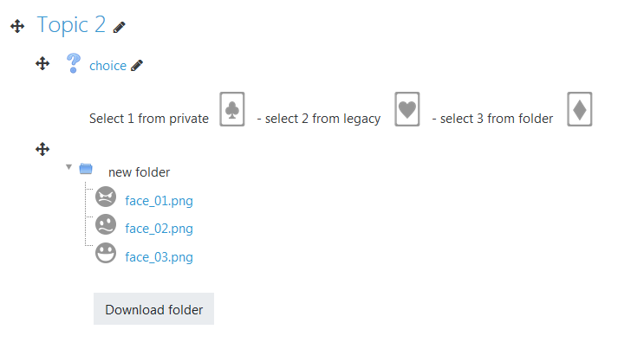
Task: Open the Topic 2 section link
Action: pos(71,25)
